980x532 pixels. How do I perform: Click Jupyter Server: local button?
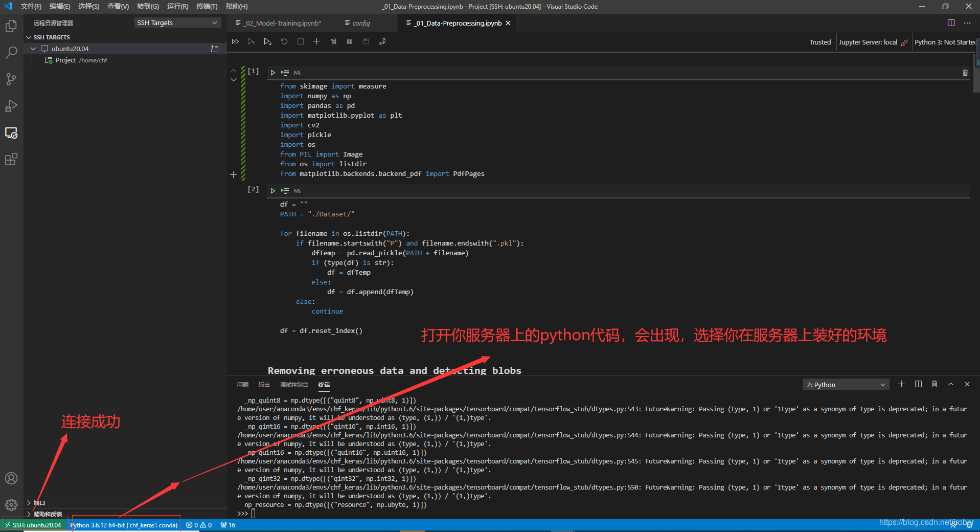tap(873, 42)
